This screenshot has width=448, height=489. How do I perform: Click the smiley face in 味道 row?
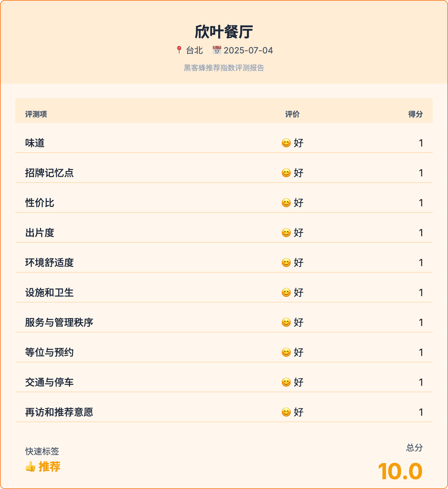(x=286, y=143)
